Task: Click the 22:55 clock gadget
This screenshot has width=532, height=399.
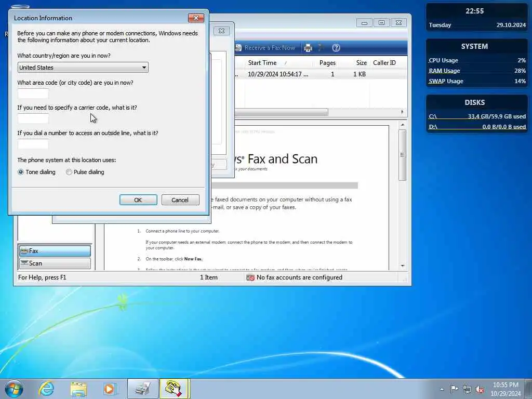Action: tap(475, 11)
